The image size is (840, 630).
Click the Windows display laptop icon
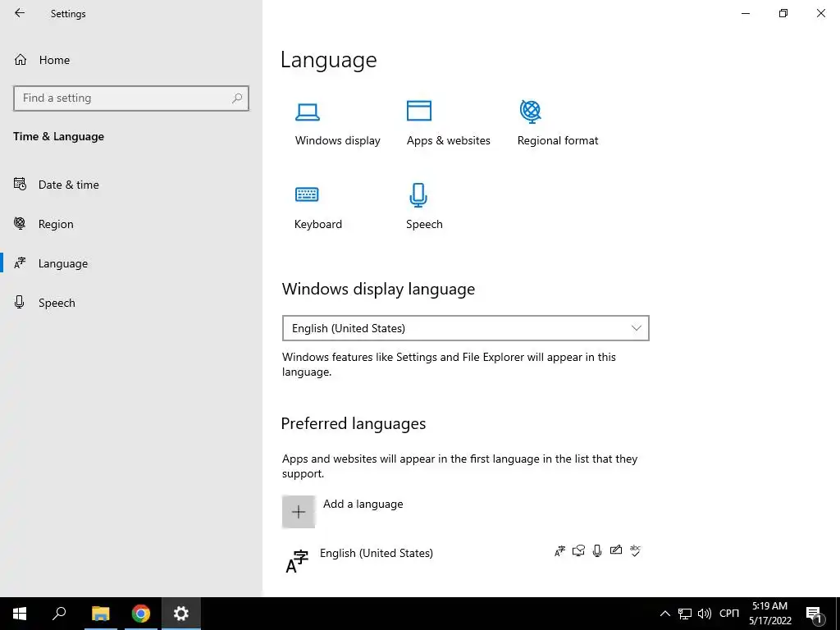308,112
